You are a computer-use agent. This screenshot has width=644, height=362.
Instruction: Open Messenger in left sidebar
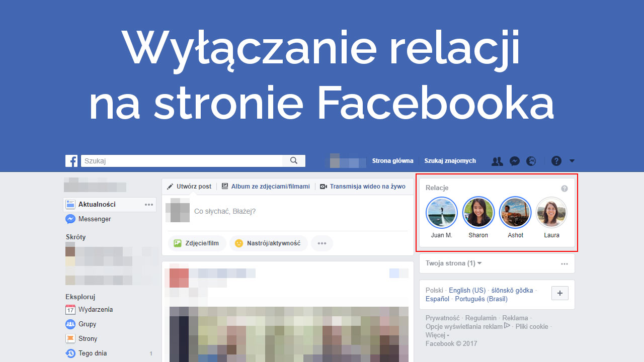click(95, 219)
